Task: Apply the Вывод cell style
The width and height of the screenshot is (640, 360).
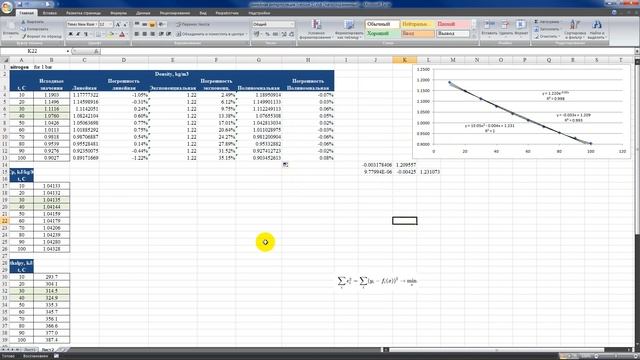Action: point(452,33)
